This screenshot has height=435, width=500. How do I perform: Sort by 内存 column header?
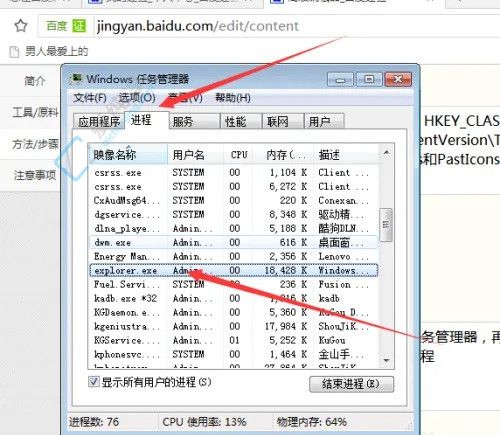pyautogui.click(x=283, y=155)
